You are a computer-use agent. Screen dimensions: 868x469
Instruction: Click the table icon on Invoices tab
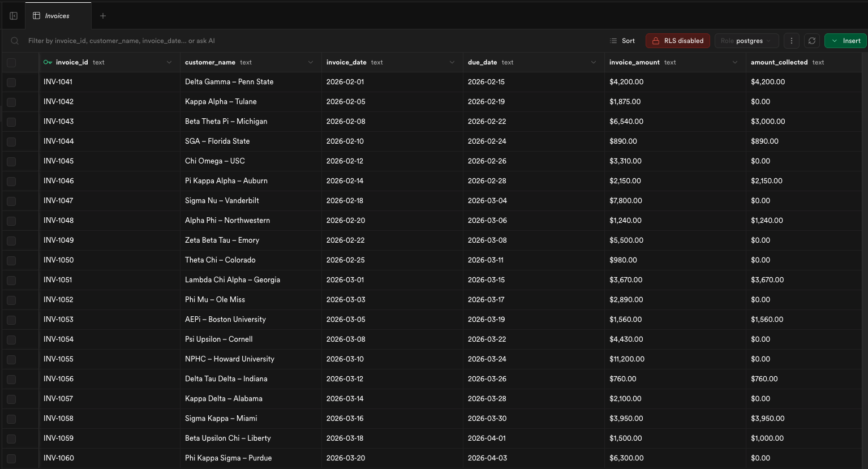[37, 16]
